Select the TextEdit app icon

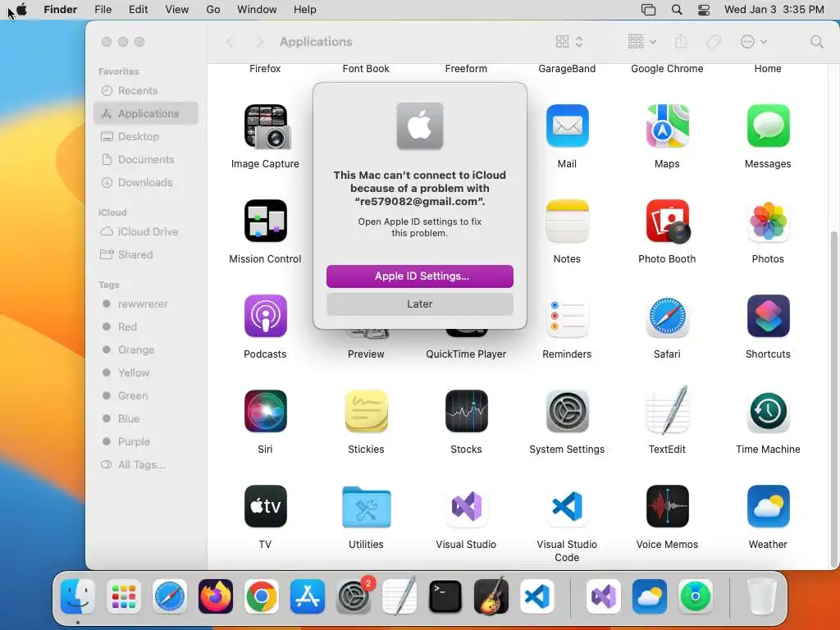click(x=667, y=410)
